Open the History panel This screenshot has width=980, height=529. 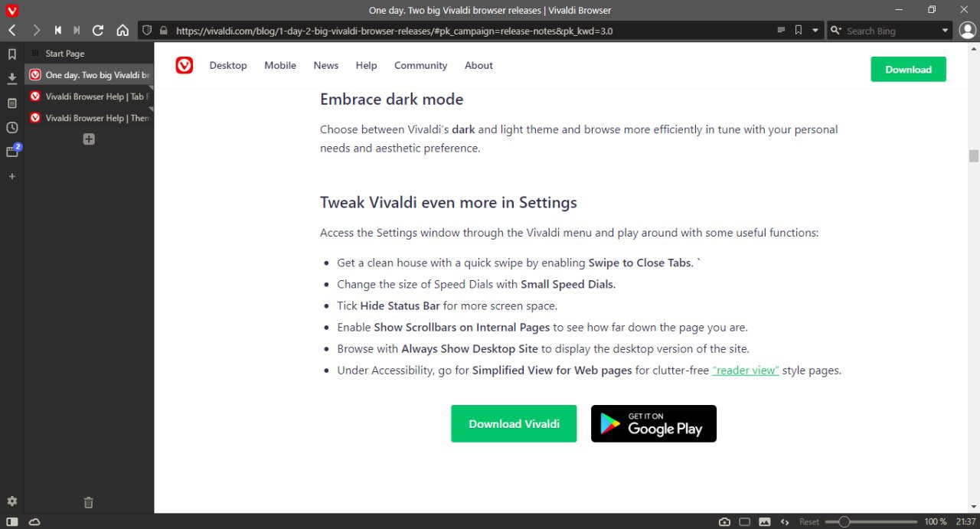coord(11,127)
